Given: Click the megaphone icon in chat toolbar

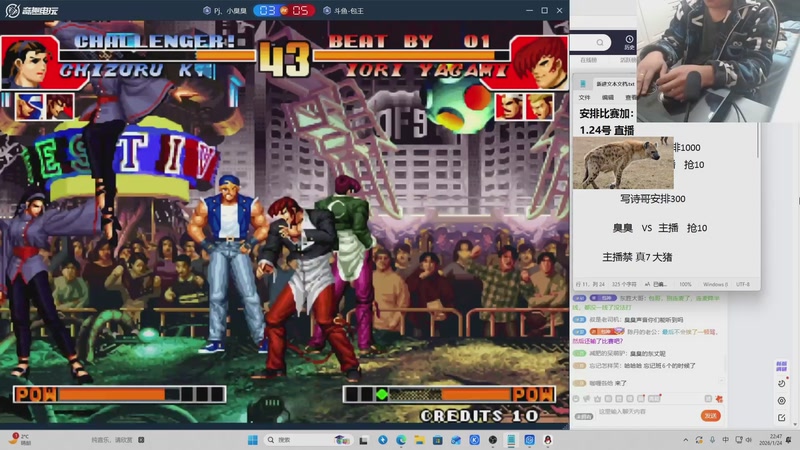Looking at the screenshot, I should pyautogui.click(x=587, y=398).
